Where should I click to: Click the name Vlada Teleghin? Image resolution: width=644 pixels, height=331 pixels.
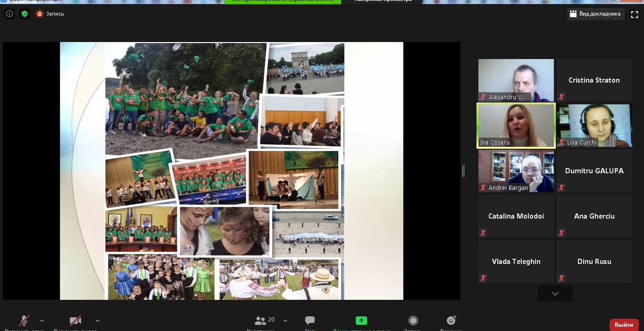pos(516,262)
